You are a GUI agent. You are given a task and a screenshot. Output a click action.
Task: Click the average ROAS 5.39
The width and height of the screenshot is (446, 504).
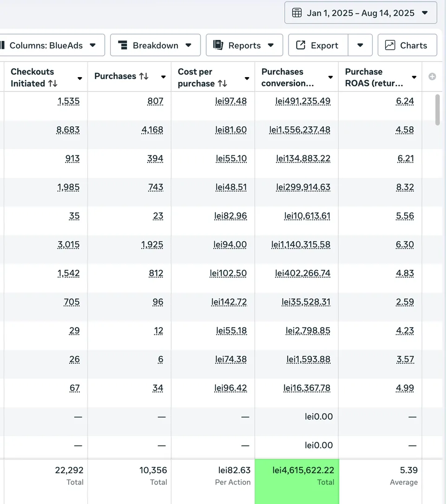(x=409, y=470)
